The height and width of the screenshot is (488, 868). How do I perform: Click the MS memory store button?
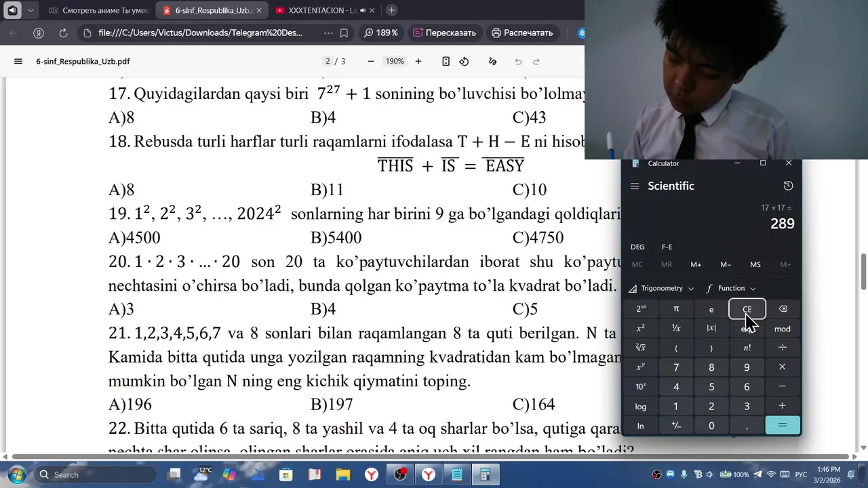pos(755,264)
